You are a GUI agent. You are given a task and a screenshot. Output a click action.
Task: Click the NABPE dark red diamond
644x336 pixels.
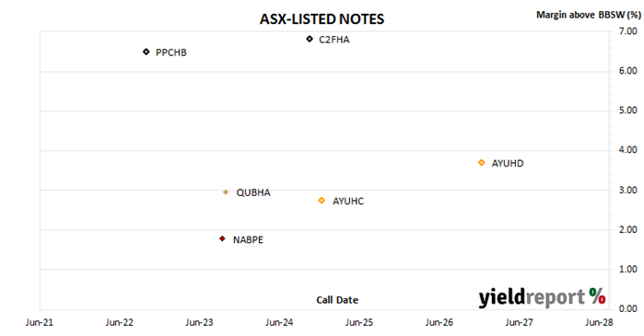(222, 238)
